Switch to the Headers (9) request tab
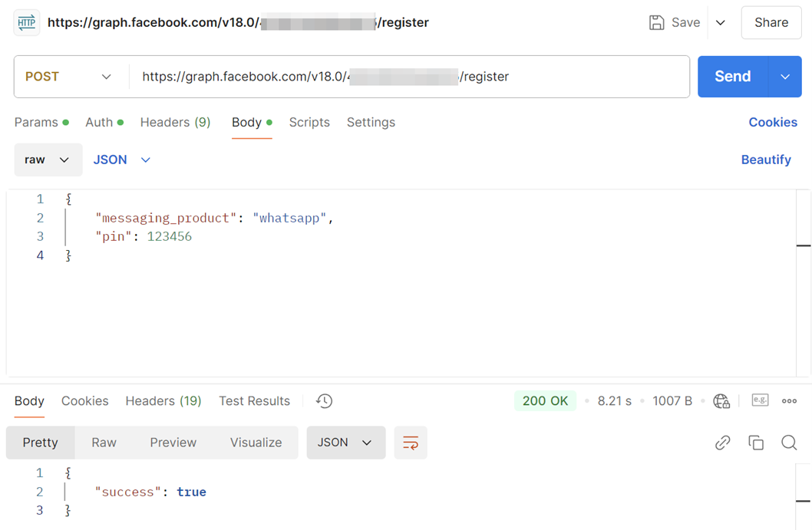The width and height of the screenshot is (812, 530). [175, 123]
